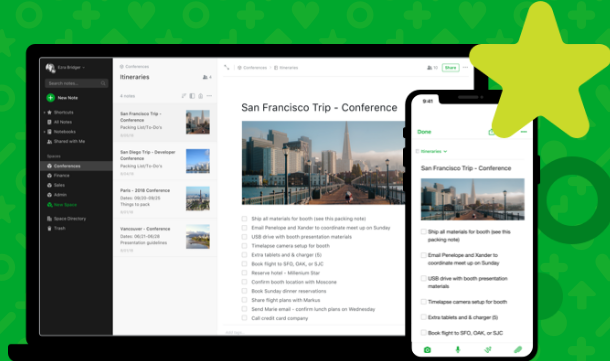Screen dimensions: 610x361
Task: Open Shortcuts in the sidebar
Action: [63, 112]
